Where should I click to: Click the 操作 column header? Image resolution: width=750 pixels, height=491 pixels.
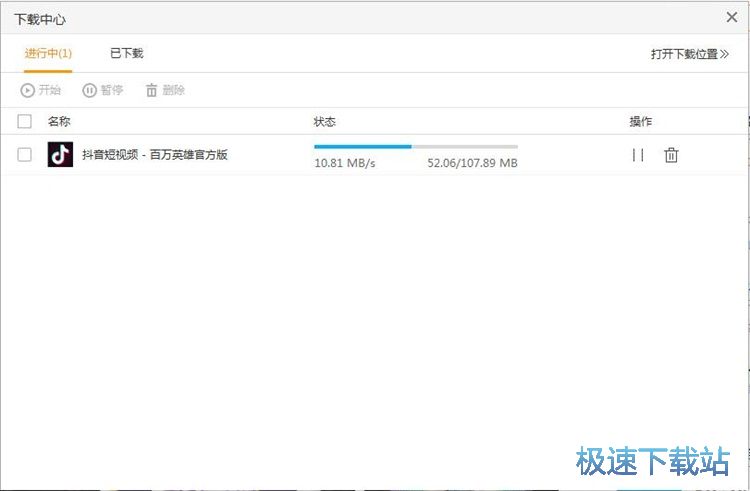[x=640, y=122]
